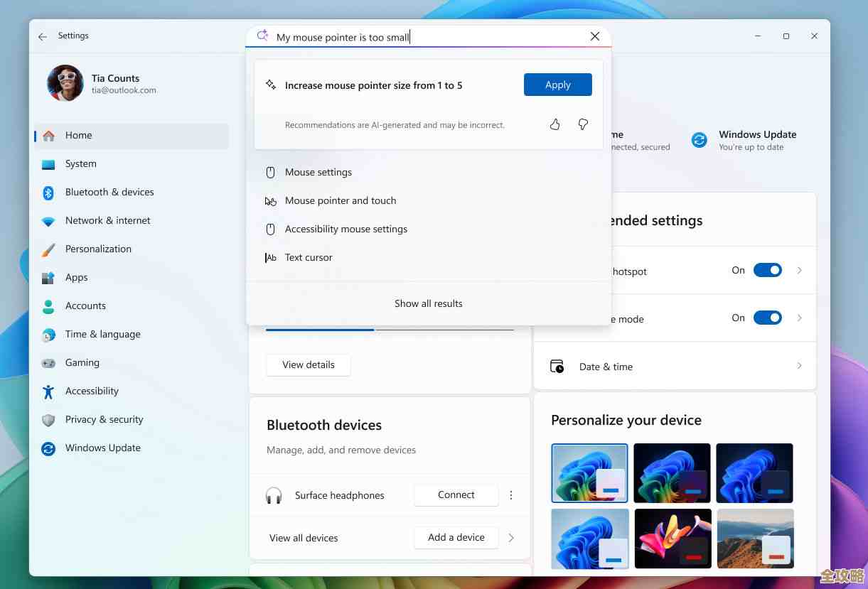Viewport: 868px width, 589px height.
Task: Open Personalization settings
Action: coord(98,249)
